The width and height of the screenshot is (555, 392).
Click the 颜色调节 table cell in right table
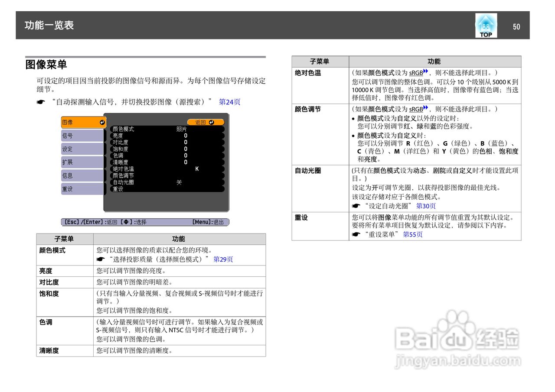[x=320, y=134]
